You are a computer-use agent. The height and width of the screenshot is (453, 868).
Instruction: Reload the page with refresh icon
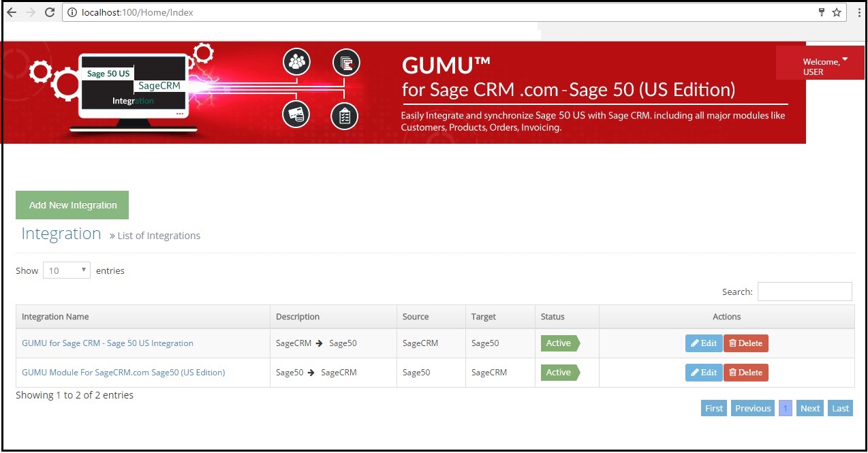[49, 12]
